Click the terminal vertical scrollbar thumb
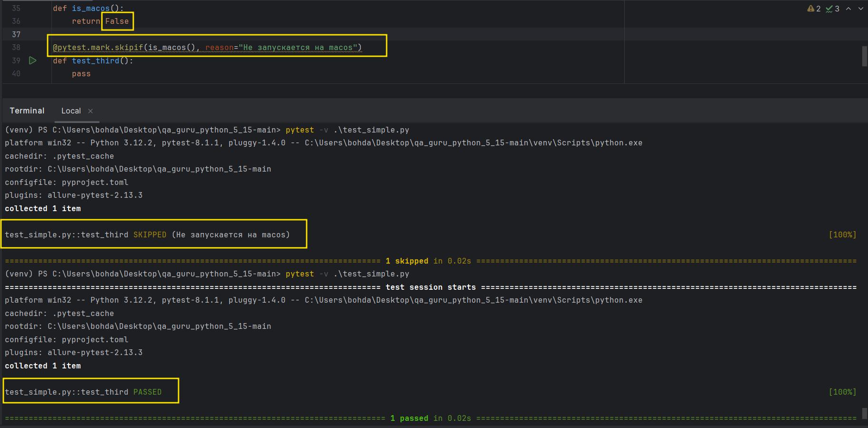The height and width of the screenshot is (428, 868). [x=865, y=413]
